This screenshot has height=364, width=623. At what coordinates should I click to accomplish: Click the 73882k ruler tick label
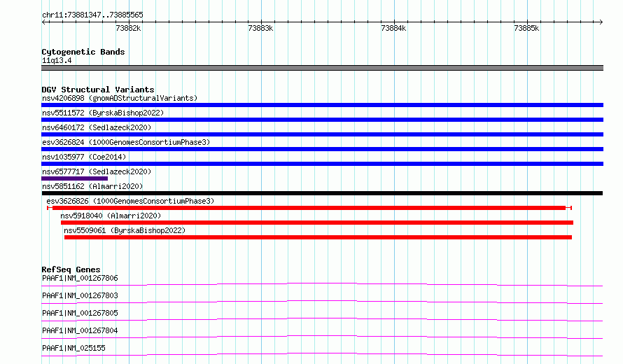[x=128, y=28]
